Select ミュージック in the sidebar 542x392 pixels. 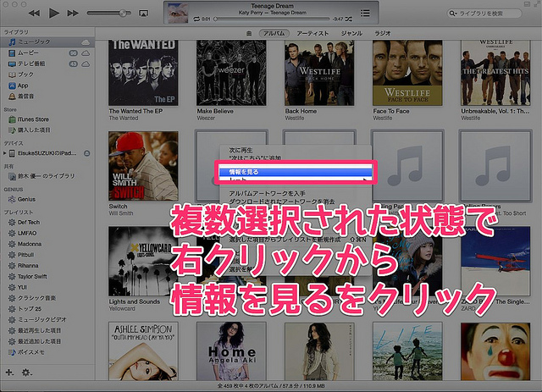pos(47,41)
